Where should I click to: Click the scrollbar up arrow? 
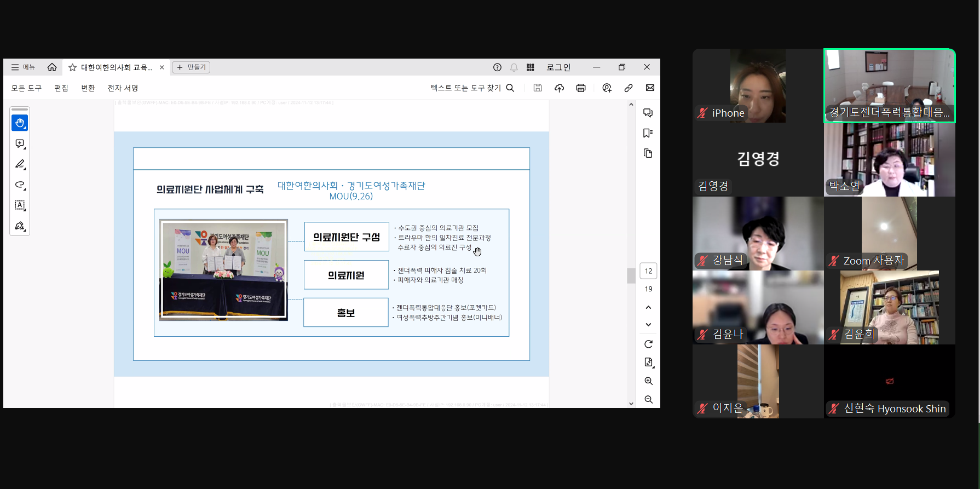[x=631, y=104]
